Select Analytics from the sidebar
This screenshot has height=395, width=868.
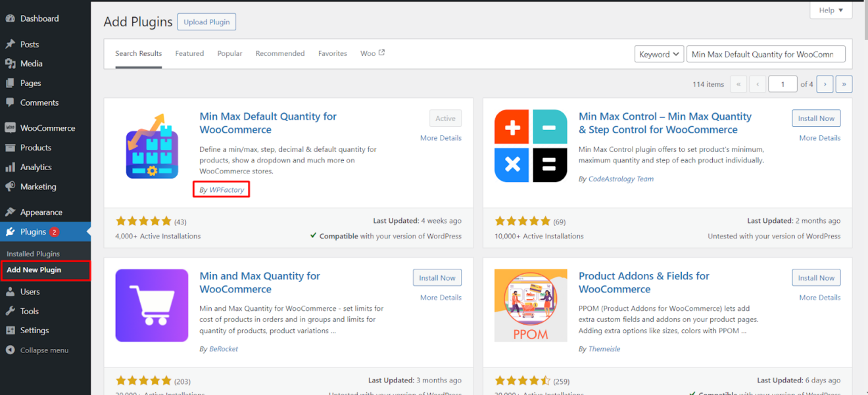coord(35,167)
